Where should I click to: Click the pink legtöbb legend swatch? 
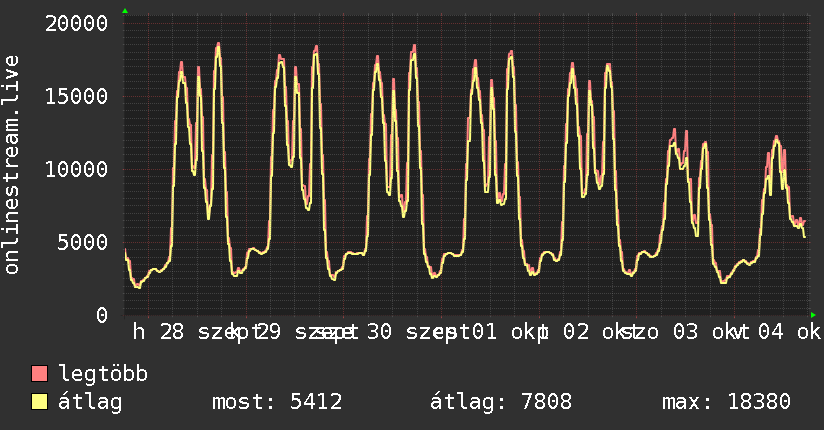point(39,373)
